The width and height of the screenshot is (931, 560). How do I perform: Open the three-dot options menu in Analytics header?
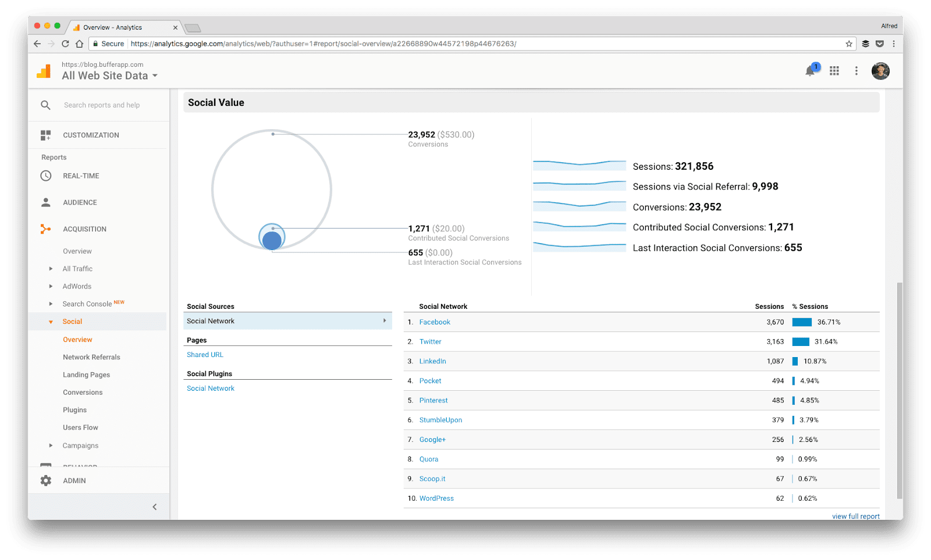[x=856, y=71]
